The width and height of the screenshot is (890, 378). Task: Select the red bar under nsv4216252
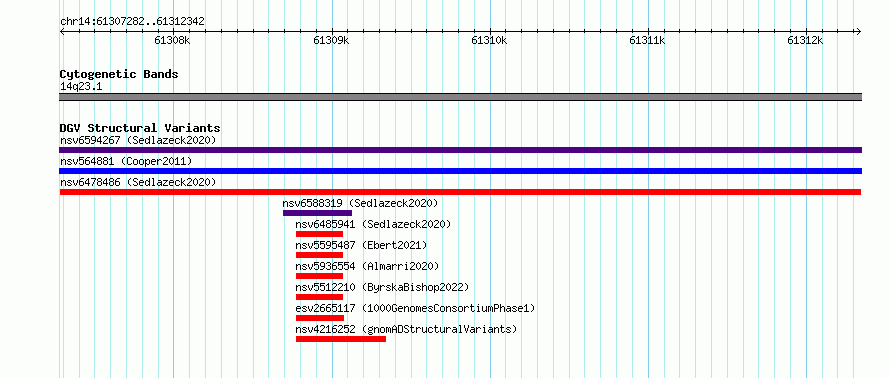(341, 339)
